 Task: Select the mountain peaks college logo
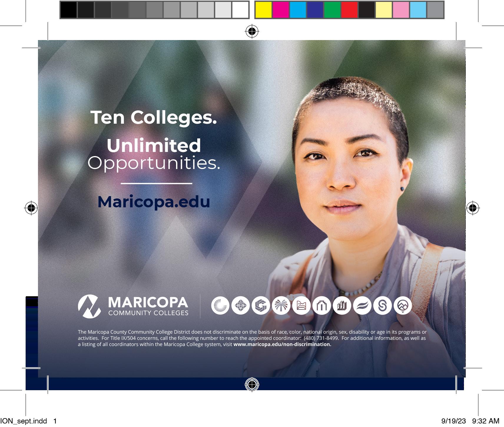[x=403, y=306]
